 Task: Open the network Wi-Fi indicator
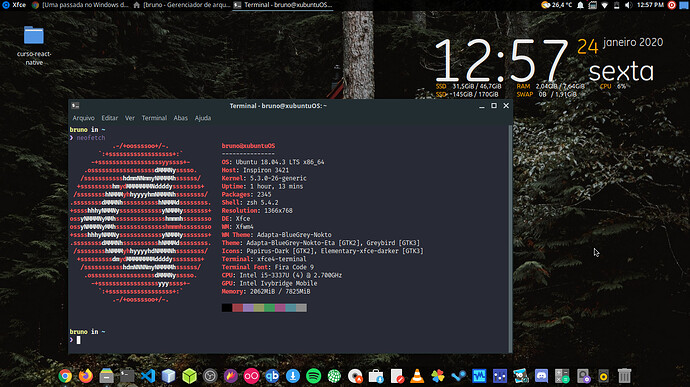click(x=605, y=5)
